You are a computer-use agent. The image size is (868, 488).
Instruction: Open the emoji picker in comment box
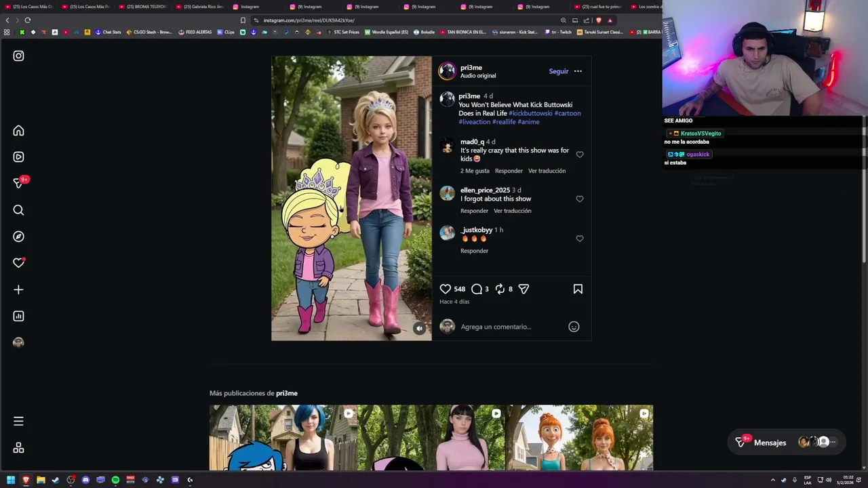pyautogui.click(x=574, y=327)
